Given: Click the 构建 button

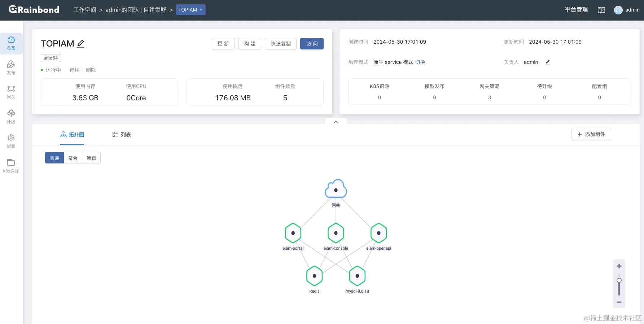Looking at the screenshot, I should 250,44.
